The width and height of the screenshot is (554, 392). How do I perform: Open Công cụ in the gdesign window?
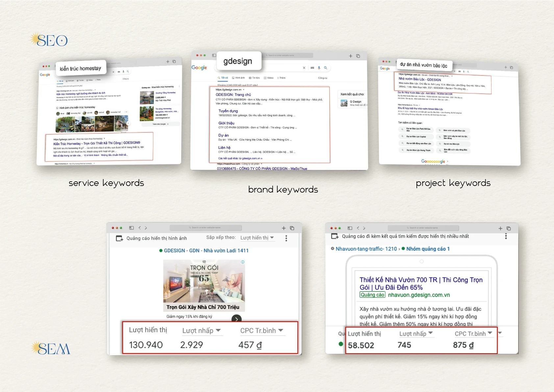coord(323,78)
